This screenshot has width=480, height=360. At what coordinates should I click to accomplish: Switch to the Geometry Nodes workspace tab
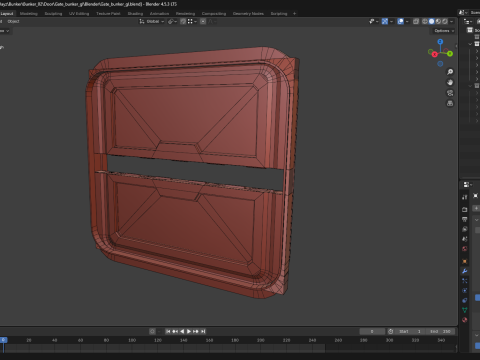pyautogui.click(x=248, y=14)
